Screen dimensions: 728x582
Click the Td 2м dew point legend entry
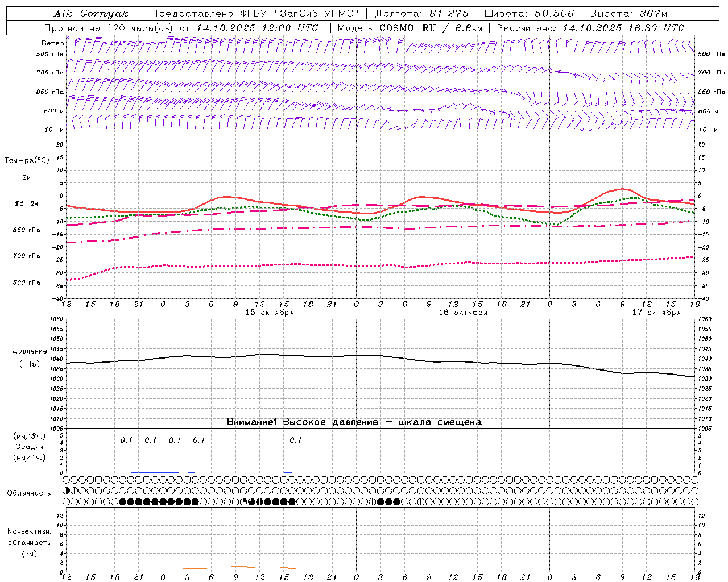click(26, 203)
